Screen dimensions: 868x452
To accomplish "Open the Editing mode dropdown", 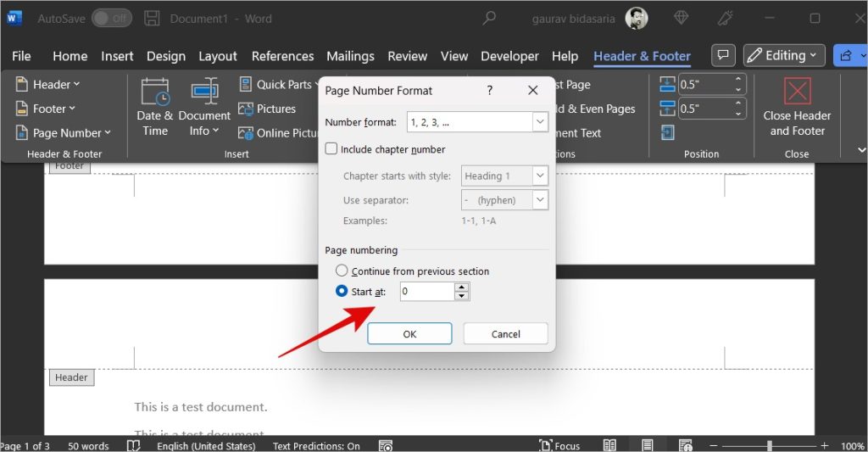I will coord(784,55).
